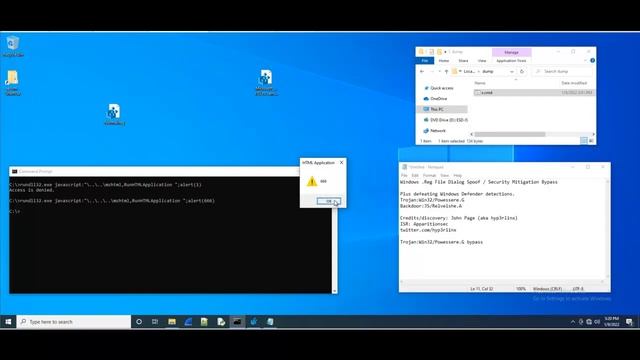The image size is (640, 360).
Task: Sort by the Date modified column header
Action: [x=574, y=83]
